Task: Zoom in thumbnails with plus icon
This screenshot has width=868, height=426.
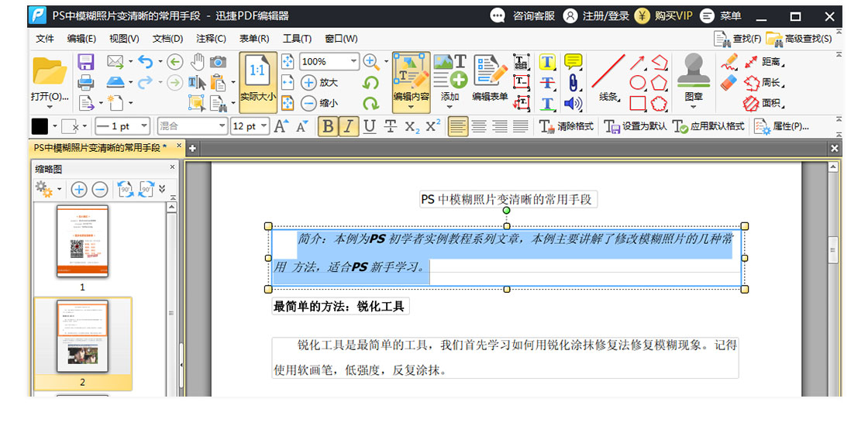Action: 79,190
